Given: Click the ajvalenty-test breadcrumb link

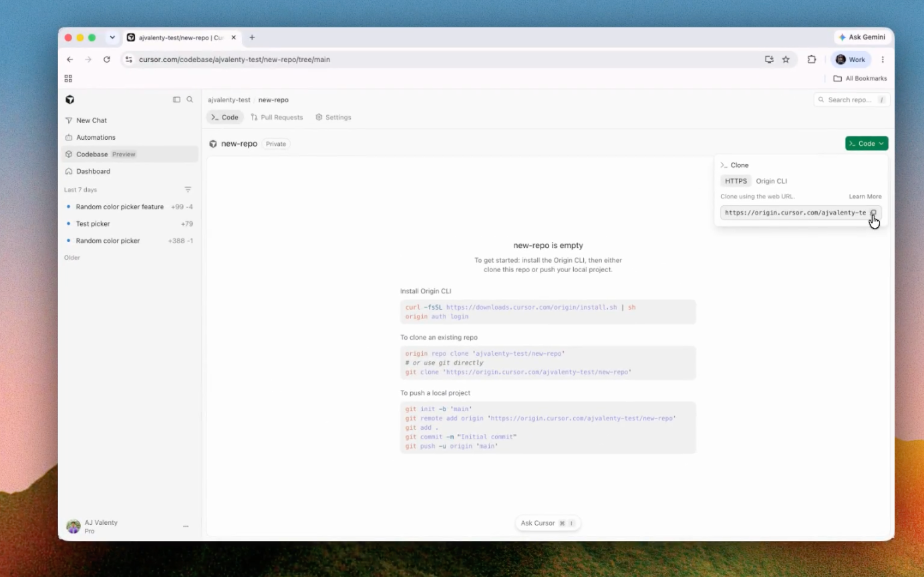Looking at the screenshot, I should tap(229, 100).
